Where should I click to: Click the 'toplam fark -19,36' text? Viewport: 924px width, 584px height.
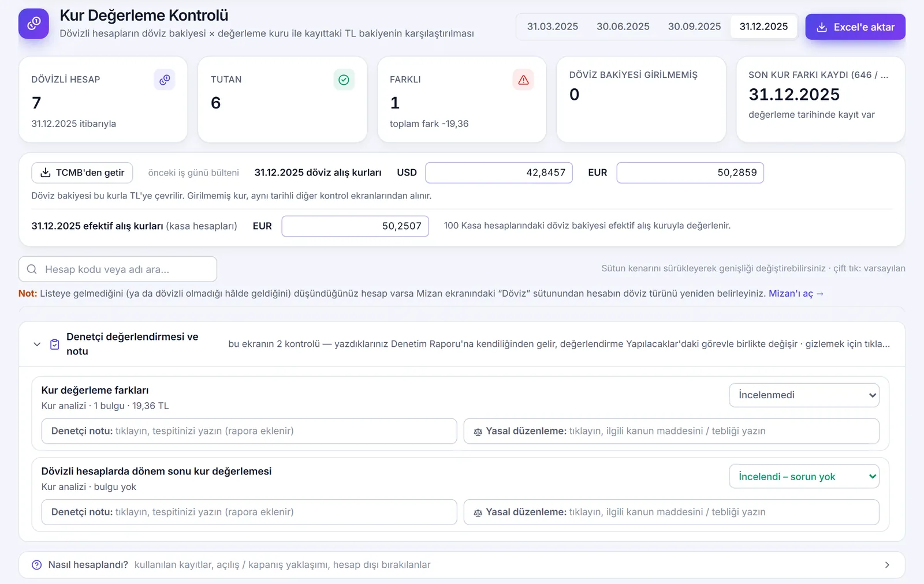(429, 123)
